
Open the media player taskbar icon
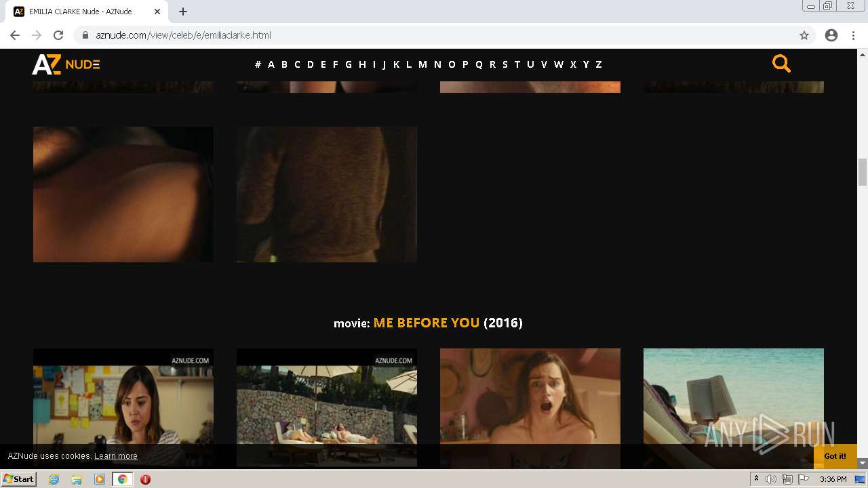[100, 479]
